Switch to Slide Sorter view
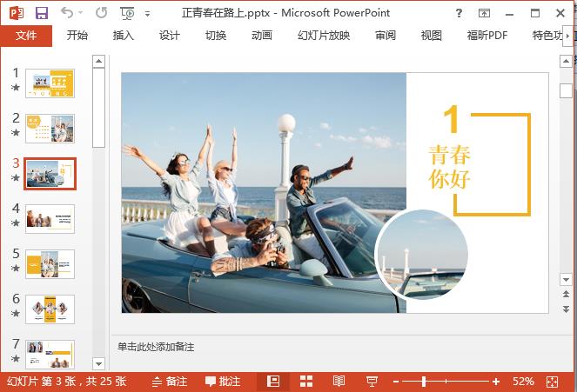The image size is (577, 392). point(306,382)
